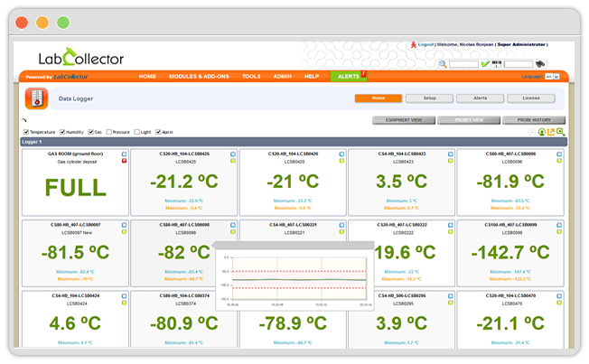The width and height of the screenshot is (589, 364).
Task: Click the green status icon on LCSB0222 card
Action: tap(451, 232)
